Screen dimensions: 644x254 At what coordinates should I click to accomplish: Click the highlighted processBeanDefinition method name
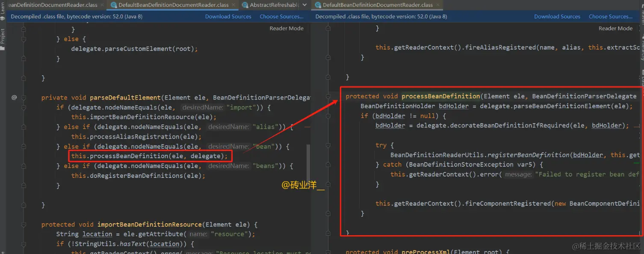pos(441,96)
